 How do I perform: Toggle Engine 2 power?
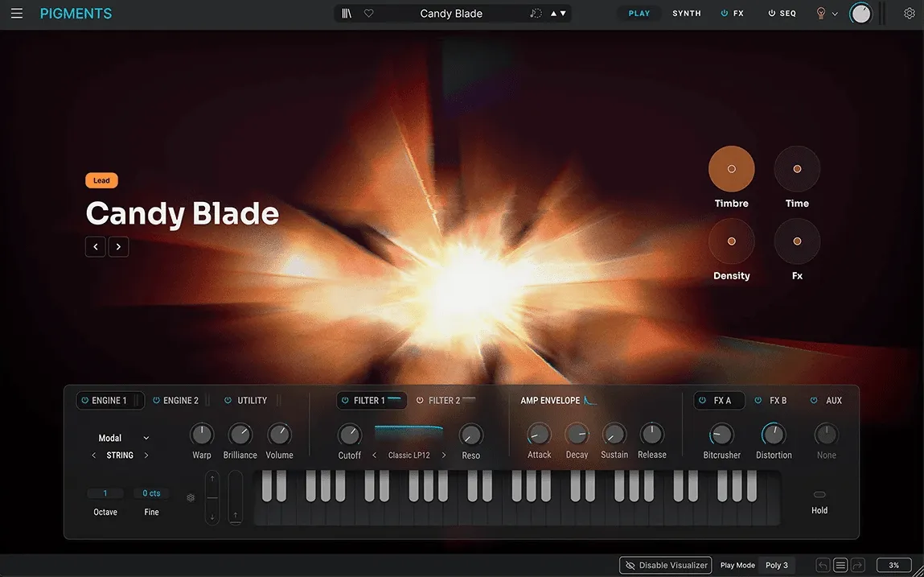tap(156, 401)
